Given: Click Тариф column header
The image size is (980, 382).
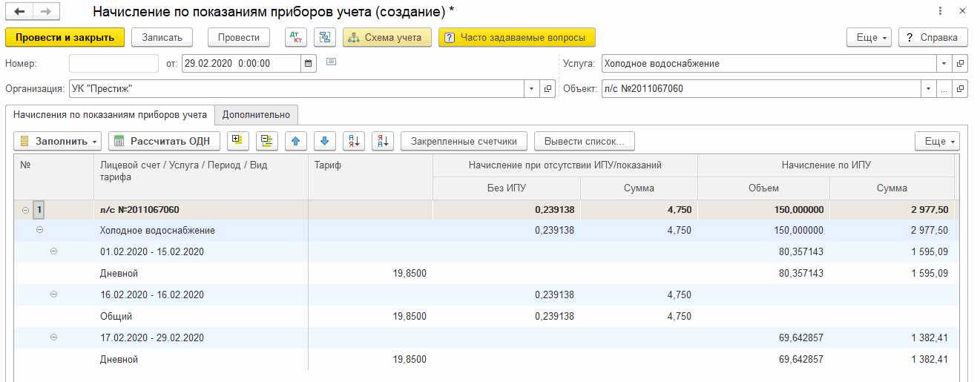Looking at the screenshot, I should click(370, 177).
